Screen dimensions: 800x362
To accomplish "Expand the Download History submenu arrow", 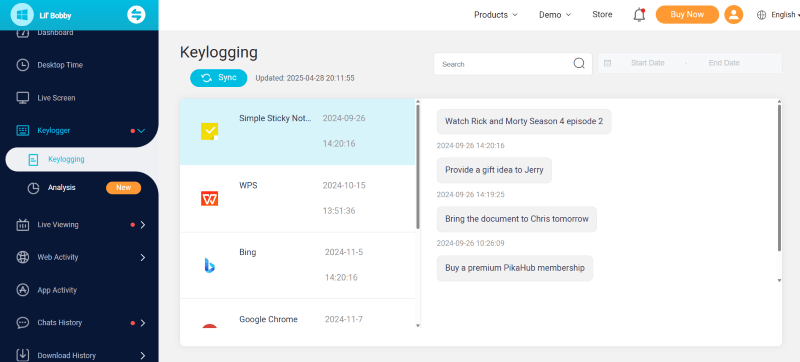I will [143, 355].
